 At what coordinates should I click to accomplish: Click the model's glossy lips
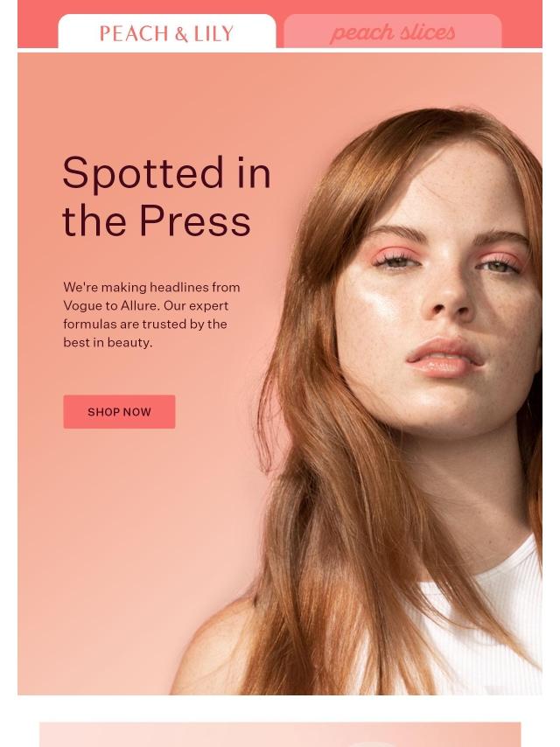click(x=444, y=358)
